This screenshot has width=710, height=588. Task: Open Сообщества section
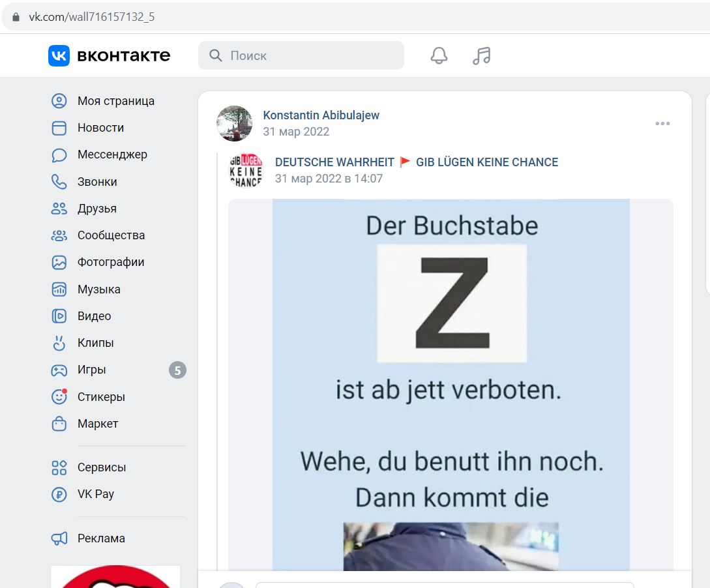click(111, 235)
